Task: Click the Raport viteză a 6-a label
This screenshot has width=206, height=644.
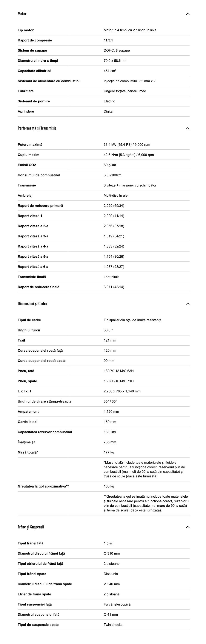Action: (x=33, y=267)
